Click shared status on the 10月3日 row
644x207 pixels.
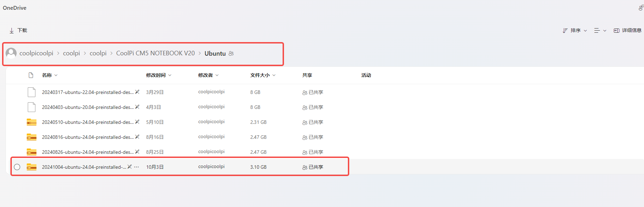point(312,167)
